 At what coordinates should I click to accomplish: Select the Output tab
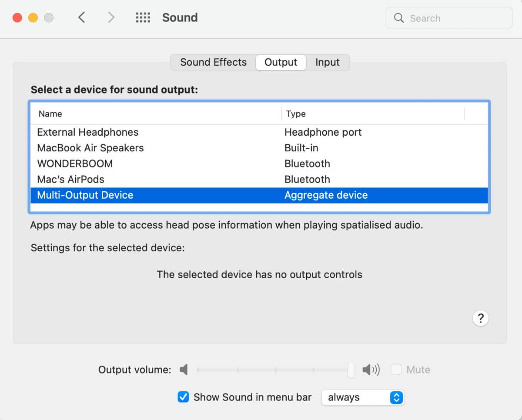pos(281,62)
